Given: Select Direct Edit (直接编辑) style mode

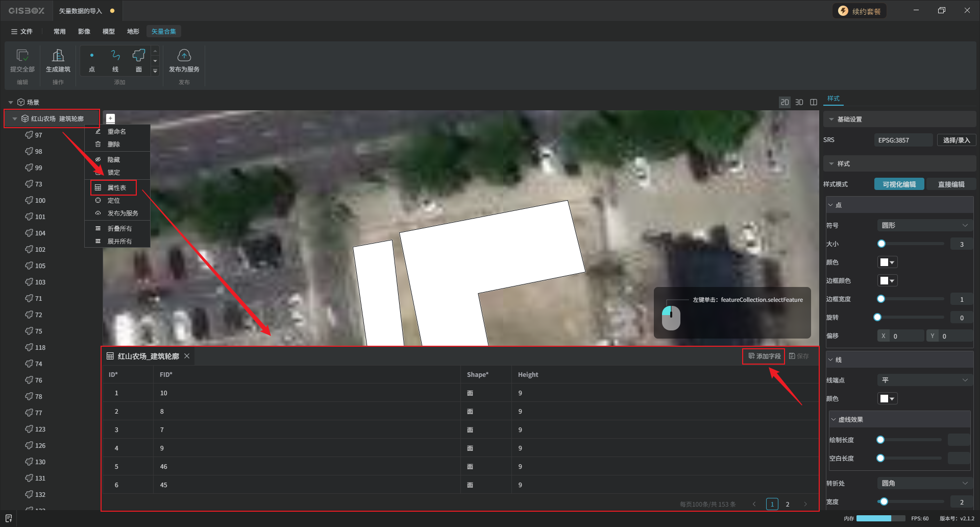Looking at the screenshot, I should click(951, 184).
